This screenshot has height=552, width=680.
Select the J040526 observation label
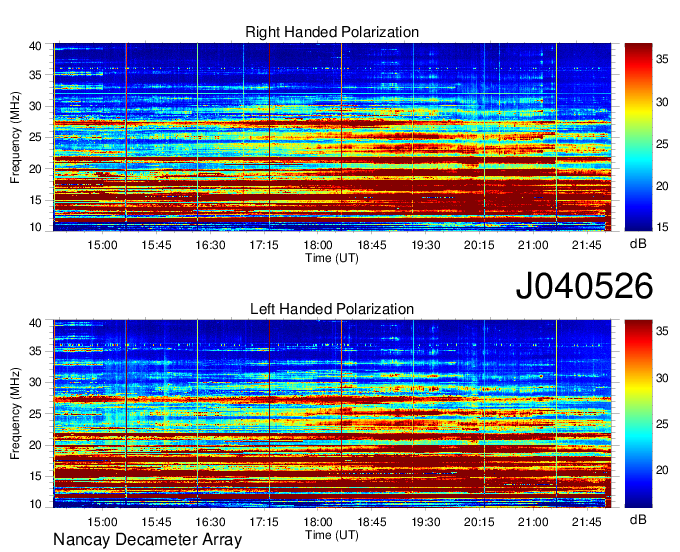click(584, 285)
